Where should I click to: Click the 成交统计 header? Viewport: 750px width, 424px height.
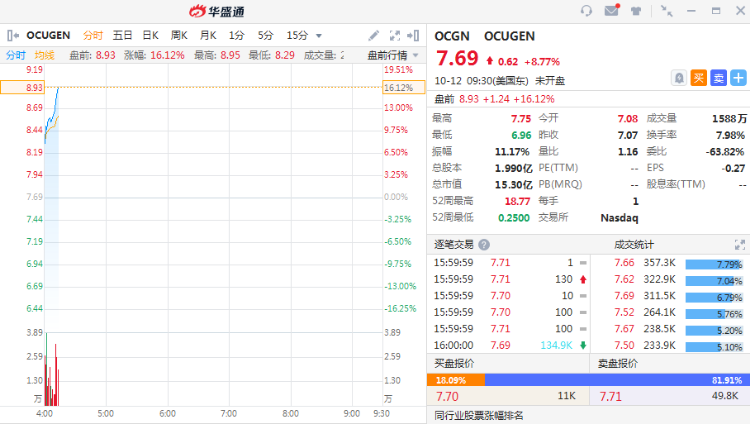point(634,245)
